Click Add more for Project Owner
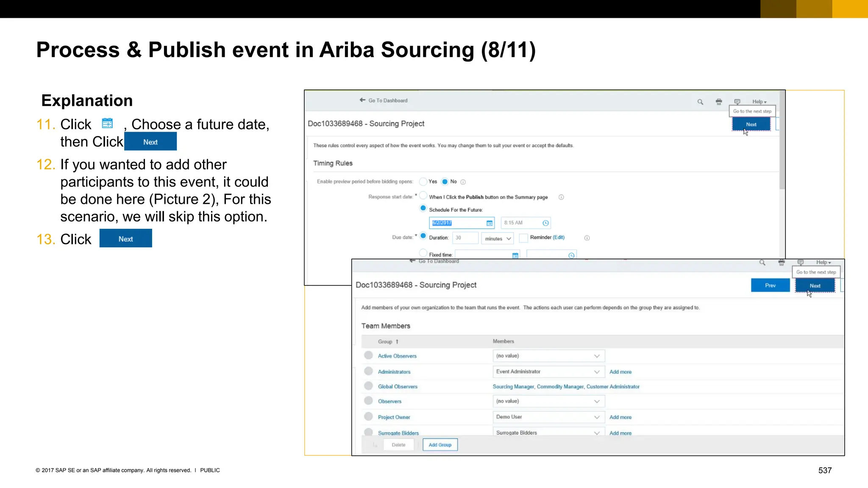The width and height of the screenshot is (868, 488). pyautogui.click(x=620, y=417)
